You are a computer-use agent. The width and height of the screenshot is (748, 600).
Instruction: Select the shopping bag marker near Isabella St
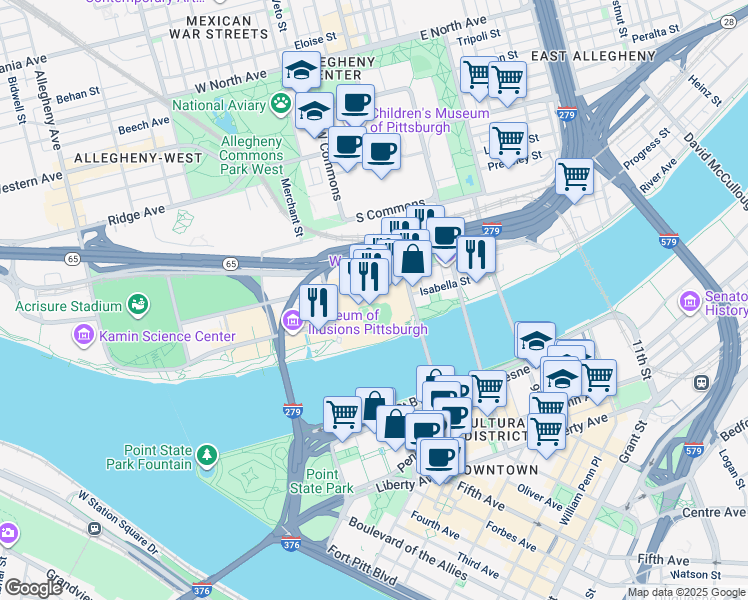413,259
